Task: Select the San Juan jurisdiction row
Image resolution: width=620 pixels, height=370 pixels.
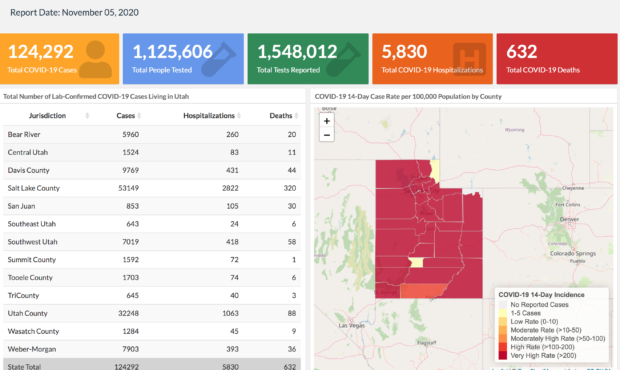Action: click(152, 206)
